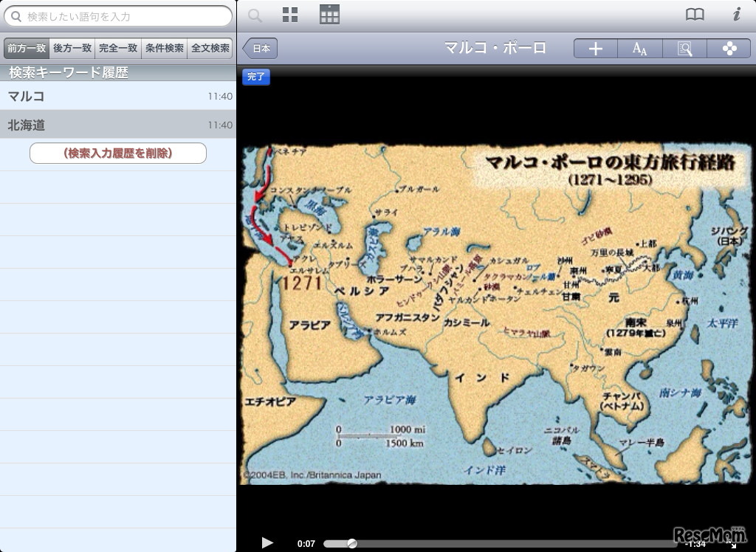Screen dimensions: 756x552
Task: Start in-page search with the boxed magnifier icon
Action: click(x=684, y=48)
